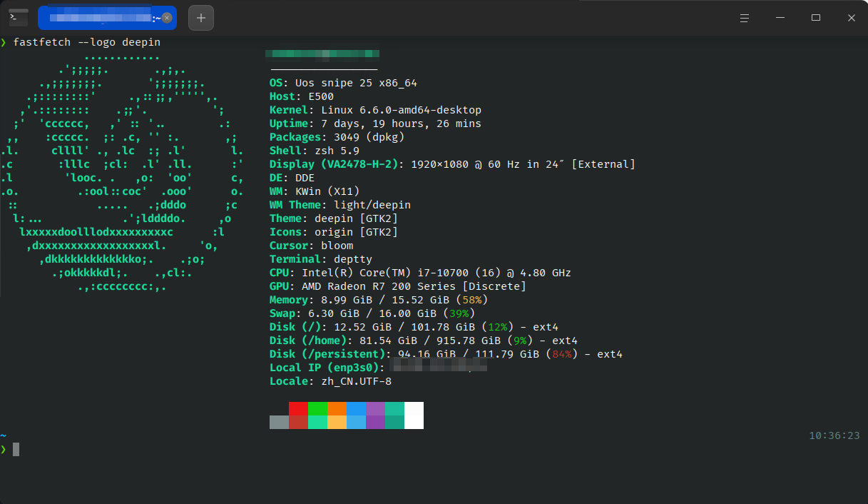
Task: Click the gray color block in the palette
Action: click(279, 422)
